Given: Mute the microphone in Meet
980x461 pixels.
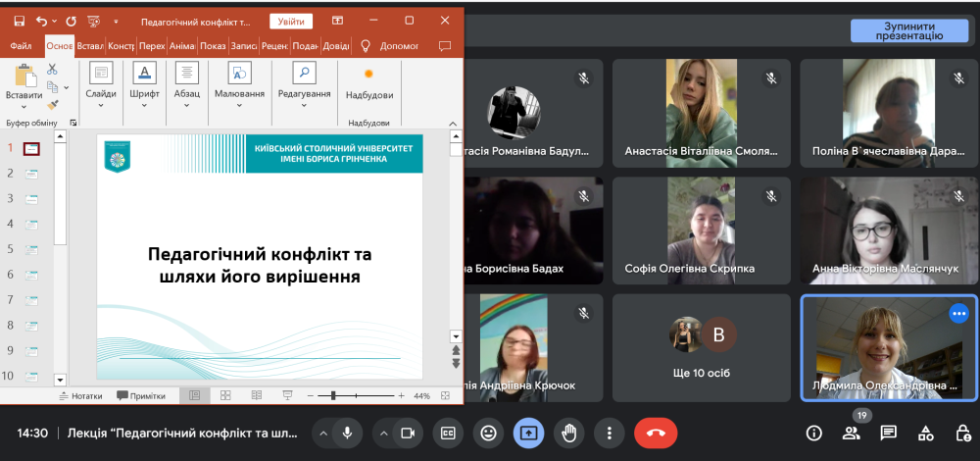Looking at the screenshot, I should 346,433.
